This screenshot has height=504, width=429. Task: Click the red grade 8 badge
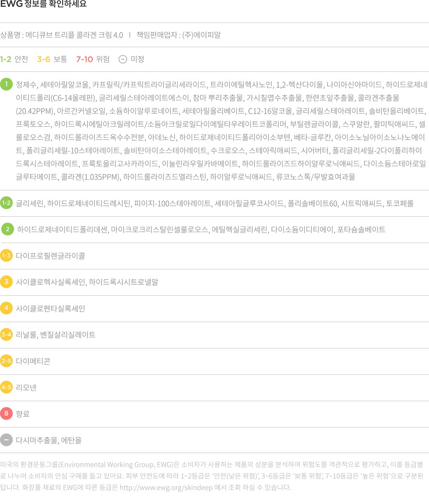(6, 413)
